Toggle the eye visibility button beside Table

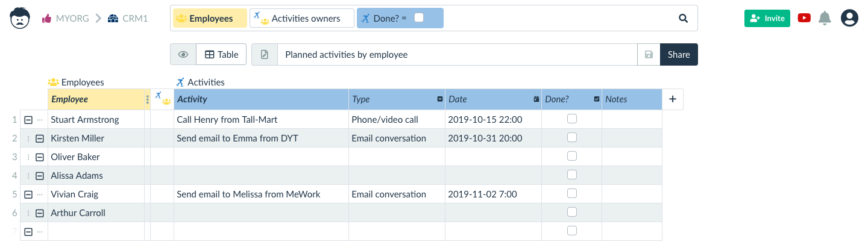[183, 55]
